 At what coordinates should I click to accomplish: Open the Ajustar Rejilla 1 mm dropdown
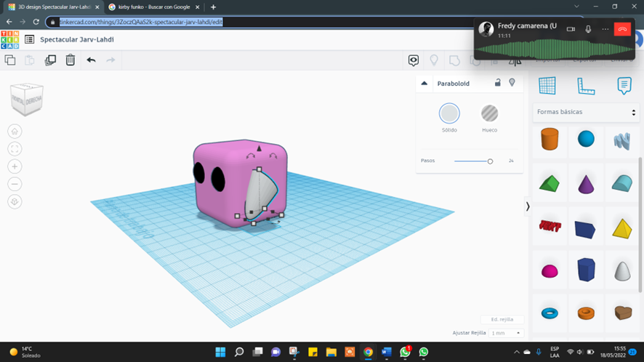click(506, 333)
